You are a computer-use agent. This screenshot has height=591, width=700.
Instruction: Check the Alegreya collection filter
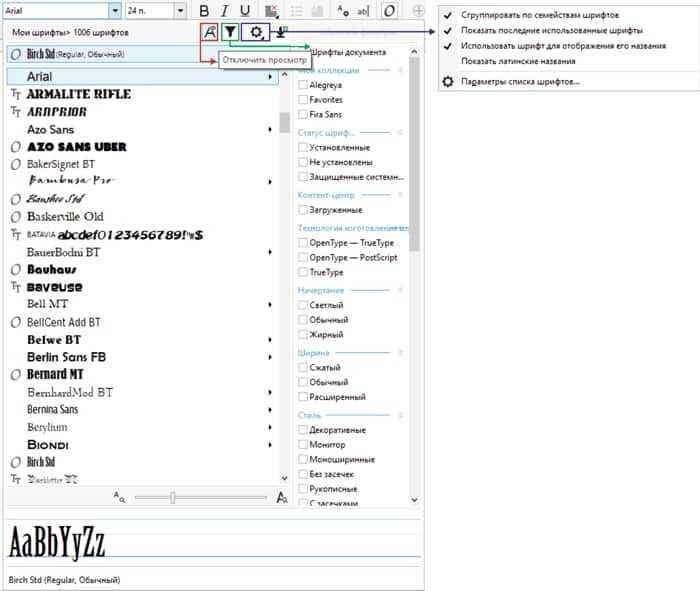[303, 84]
